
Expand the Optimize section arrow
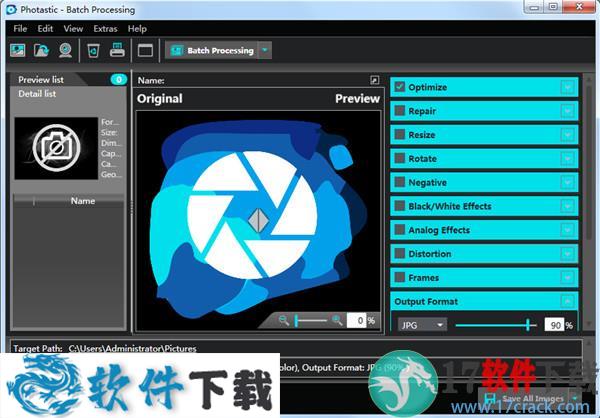[567, 87]
